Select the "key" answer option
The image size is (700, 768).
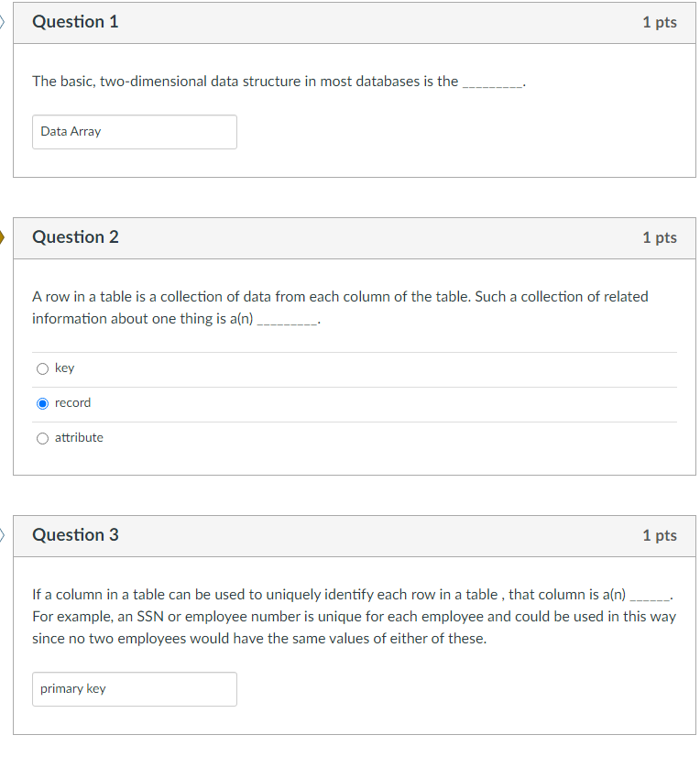pyautogui.click(x=42, y=368)
